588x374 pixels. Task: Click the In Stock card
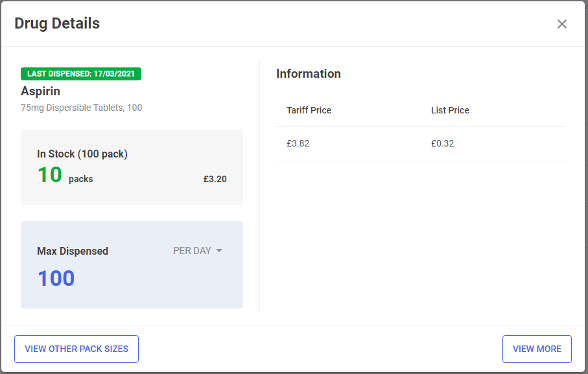132,167
